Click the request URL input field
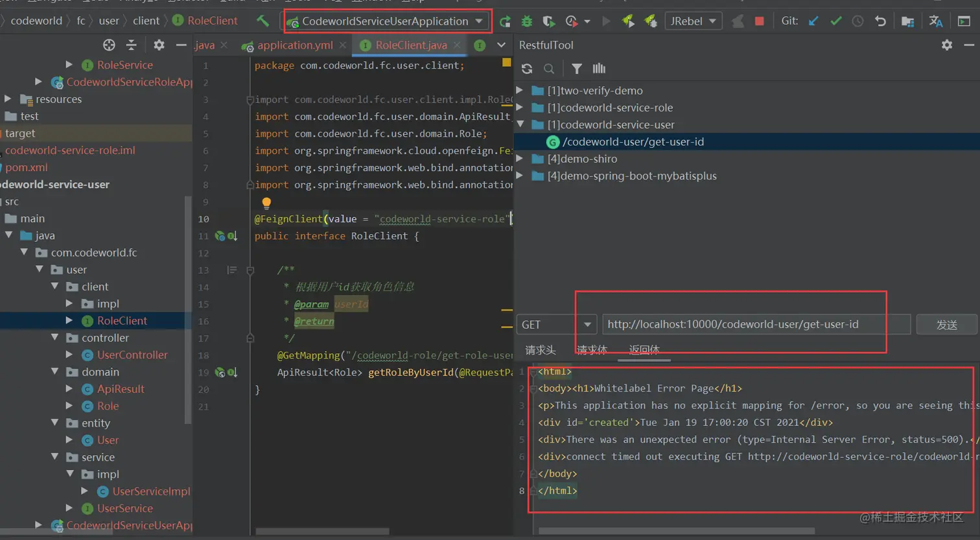980x540 pixels. pyautogui.click(x=756, y=324)
